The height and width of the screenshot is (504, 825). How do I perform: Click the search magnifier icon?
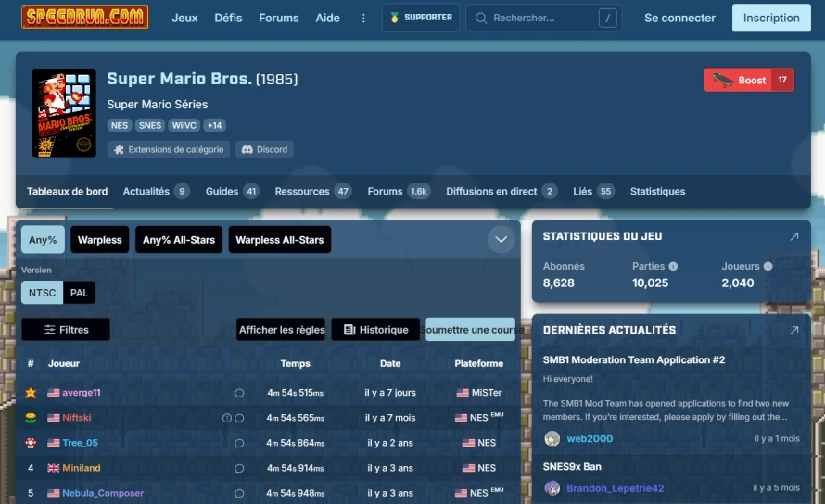480,18
